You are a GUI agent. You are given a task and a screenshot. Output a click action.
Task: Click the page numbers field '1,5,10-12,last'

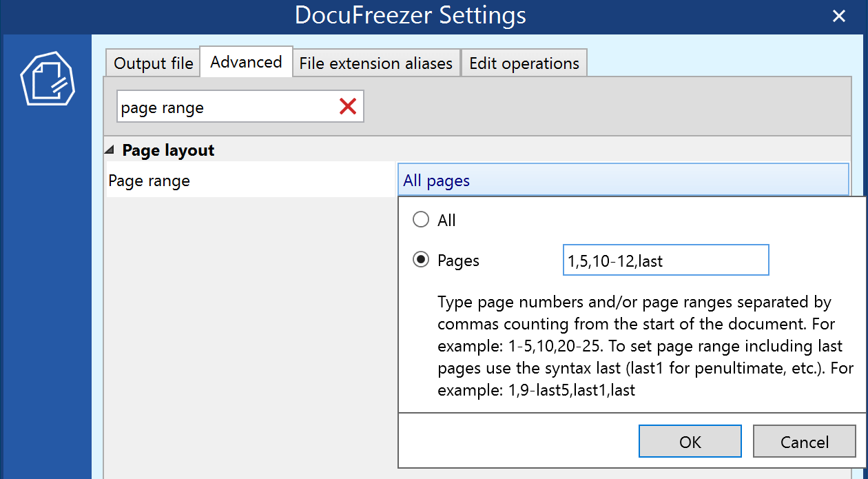click(665, 261)
